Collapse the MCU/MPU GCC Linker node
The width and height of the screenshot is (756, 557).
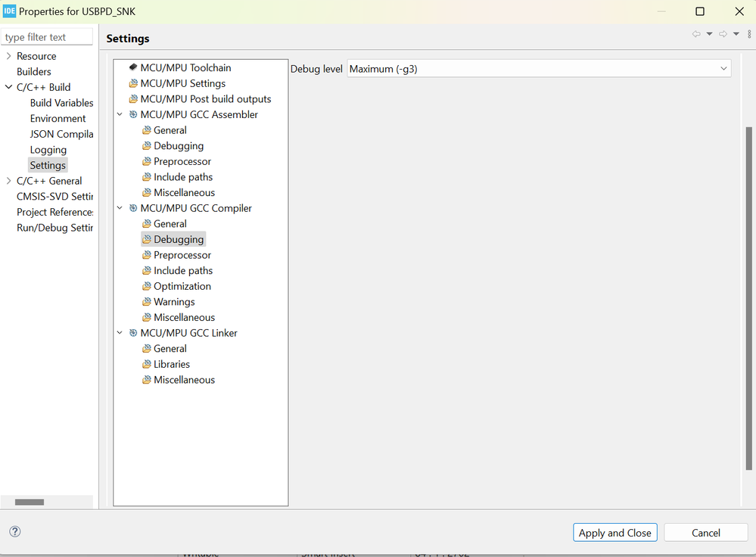pos(120,333)
